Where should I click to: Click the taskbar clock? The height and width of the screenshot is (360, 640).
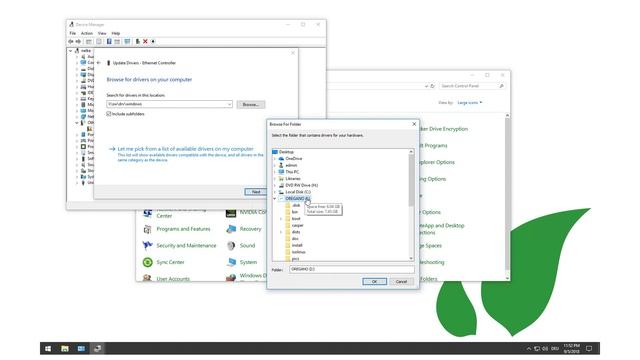point(571,349)
